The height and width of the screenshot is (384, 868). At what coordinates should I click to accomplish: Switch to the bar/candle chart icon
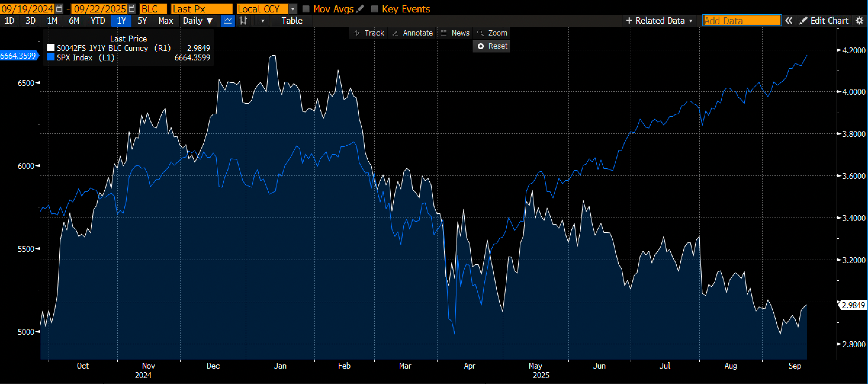(243, 20)
